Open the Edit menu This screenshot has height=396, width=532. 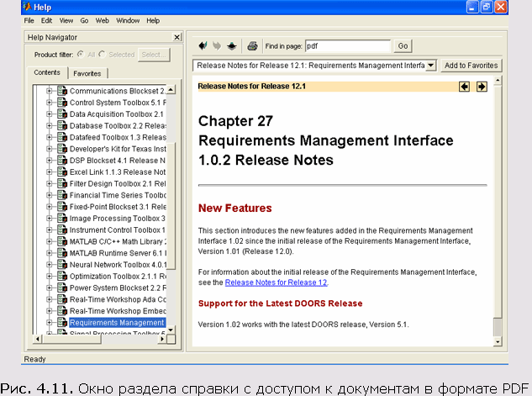coord(46,21)
